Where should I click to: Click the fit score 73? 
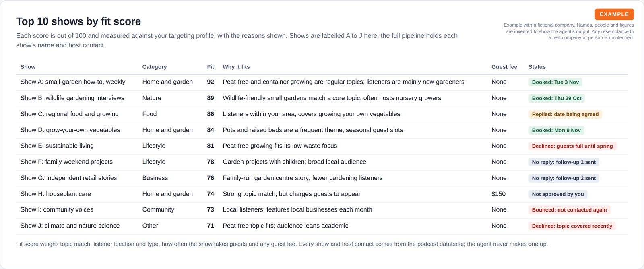point(211,210)
